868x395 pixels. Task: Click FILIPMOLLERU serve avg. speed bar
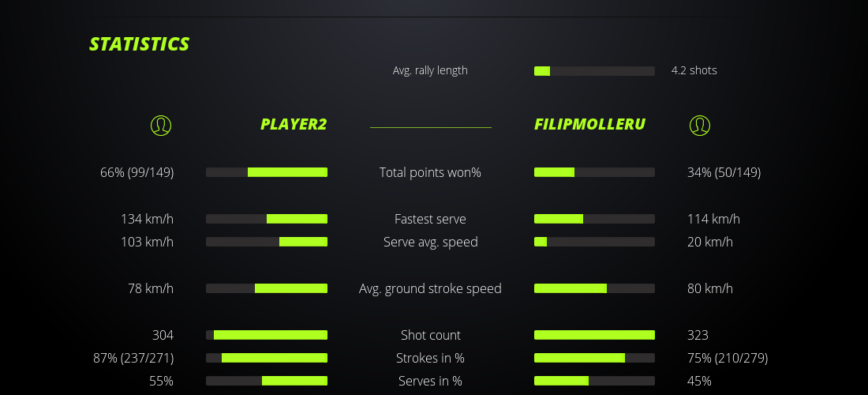click(594, 242)
